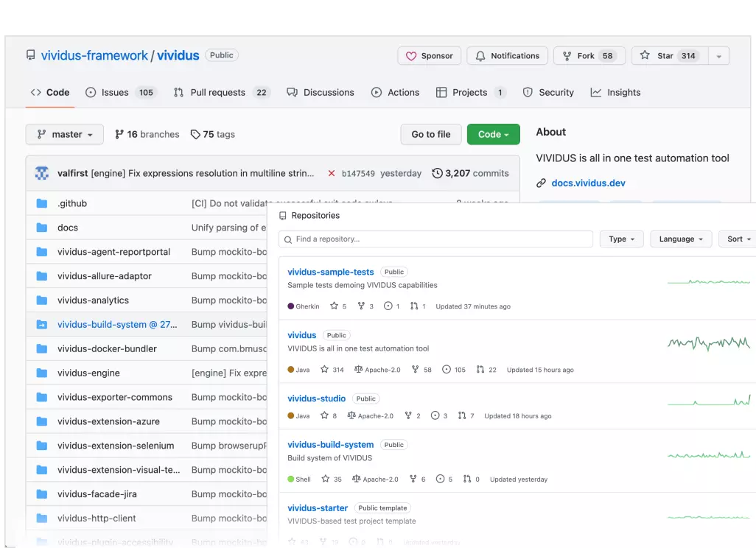Click the vividus-http-client folder icon

[42, 518]
